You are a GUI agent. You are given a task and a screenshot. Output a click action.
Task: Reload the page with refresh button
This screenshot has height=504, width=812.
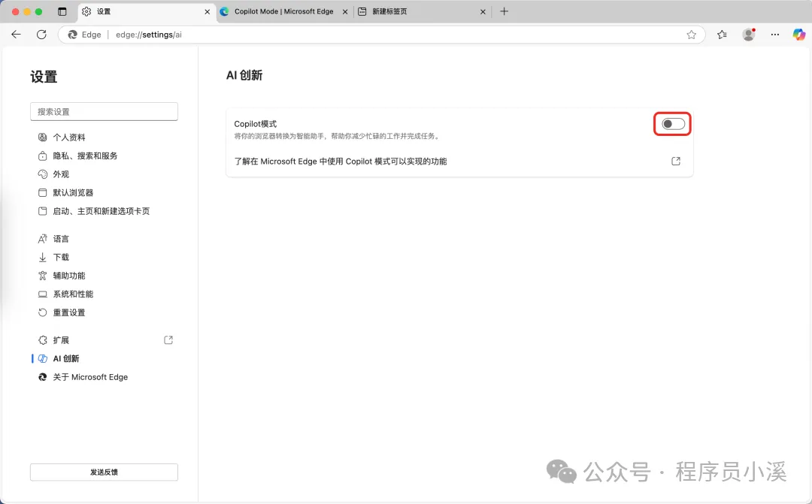point(41,35)
